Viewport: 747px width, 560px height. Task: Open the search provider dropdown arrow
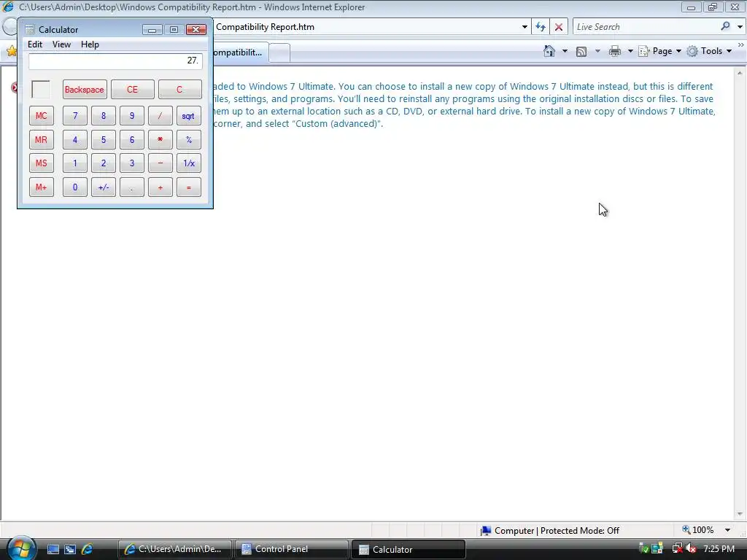[740, 27]
